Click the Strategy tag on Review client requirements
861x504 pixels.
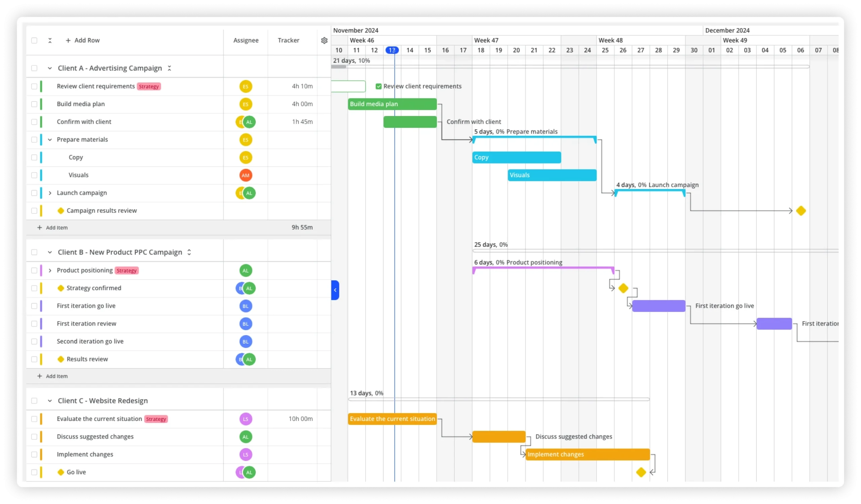[x=148, y=86]
